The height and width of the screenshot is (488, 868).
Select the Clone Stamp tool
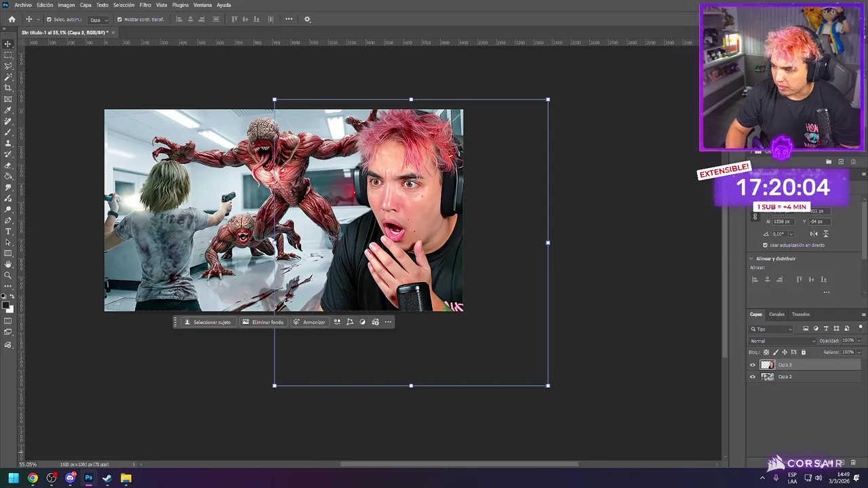pyautogui.click(x=8, y=143)
